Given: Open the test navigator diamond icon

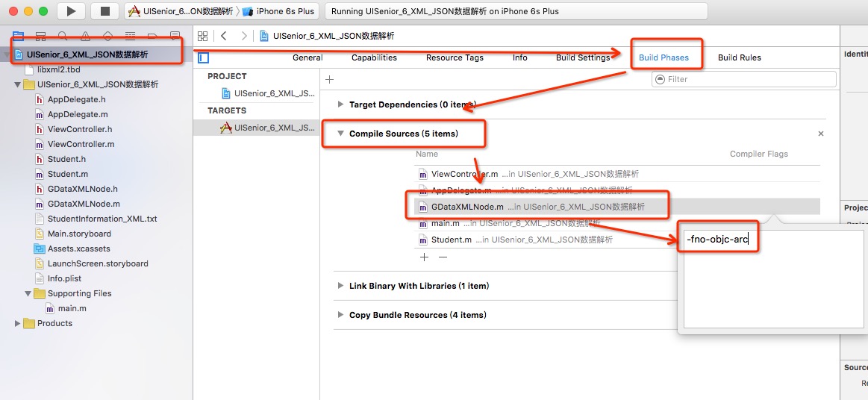Looking at the screenshot, I should point(108,37).
